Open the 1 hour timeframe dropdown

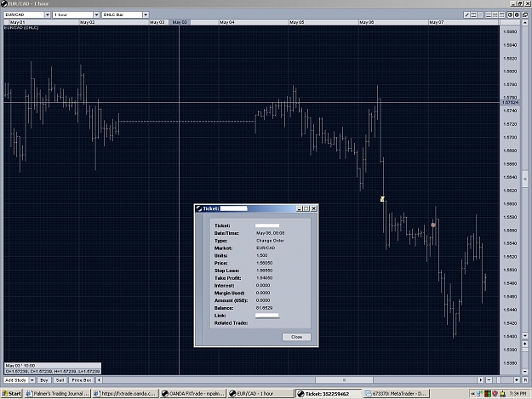click(x=96, y=14)
